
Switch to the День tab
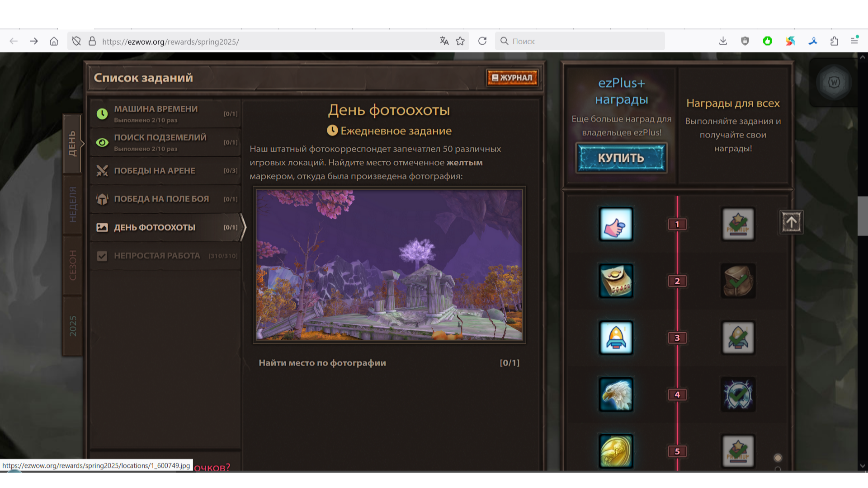tap(72, 144)
